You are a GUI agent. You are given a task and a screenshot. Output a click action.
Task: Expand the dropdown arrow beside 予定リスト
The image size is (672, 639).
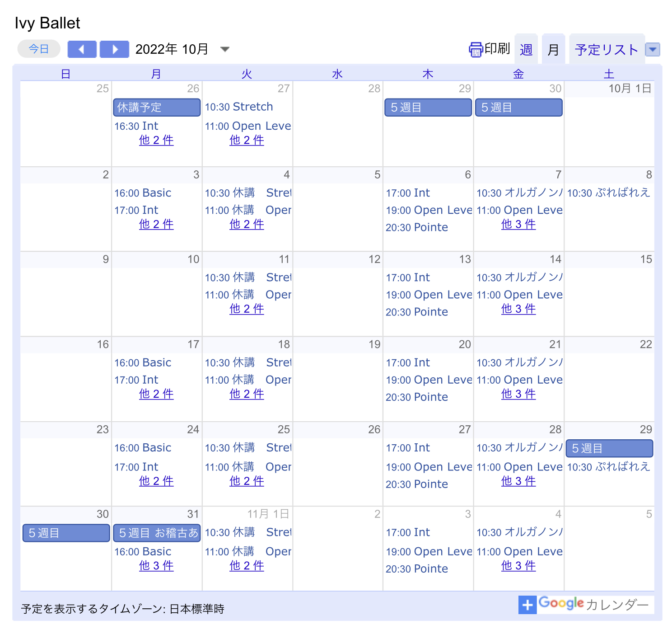(x=653, y=49)
